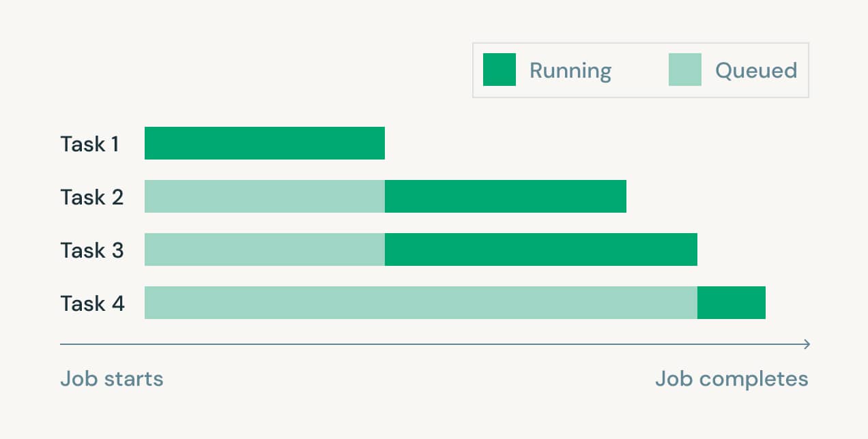Click empty legend space between Running and Queued
Screen dimensions: 868x439
point(640,70)
